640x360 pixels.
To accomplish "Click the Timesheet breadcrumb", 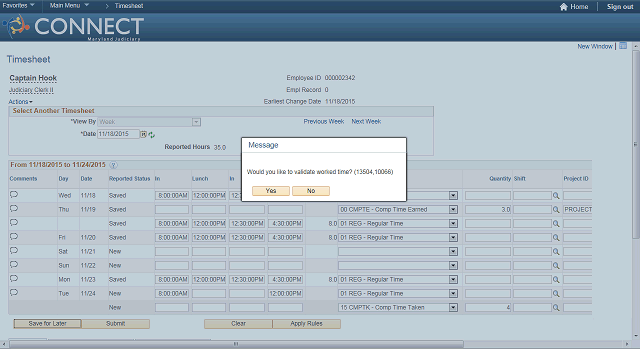I will pyautogui.click(x=129, y=6).
